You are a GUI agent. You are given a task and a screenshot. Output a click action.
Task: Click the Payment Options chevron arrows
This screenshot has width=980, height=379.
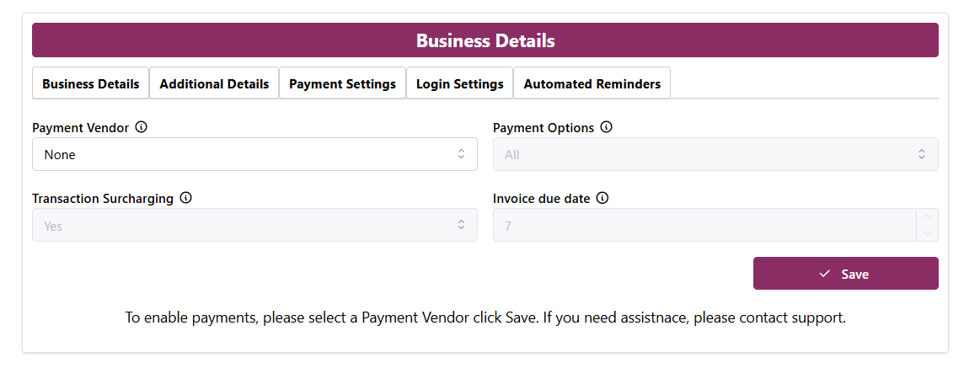[x=922, y=154]
